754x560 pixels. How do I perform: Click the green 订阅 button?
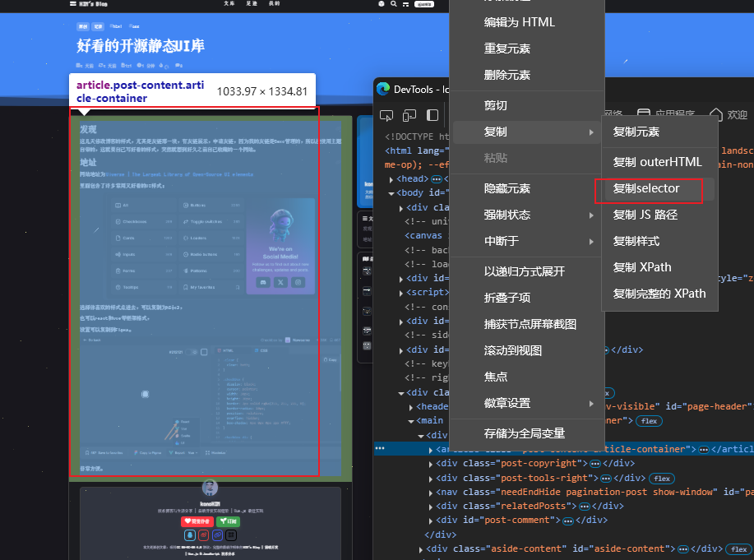[228, 521]
